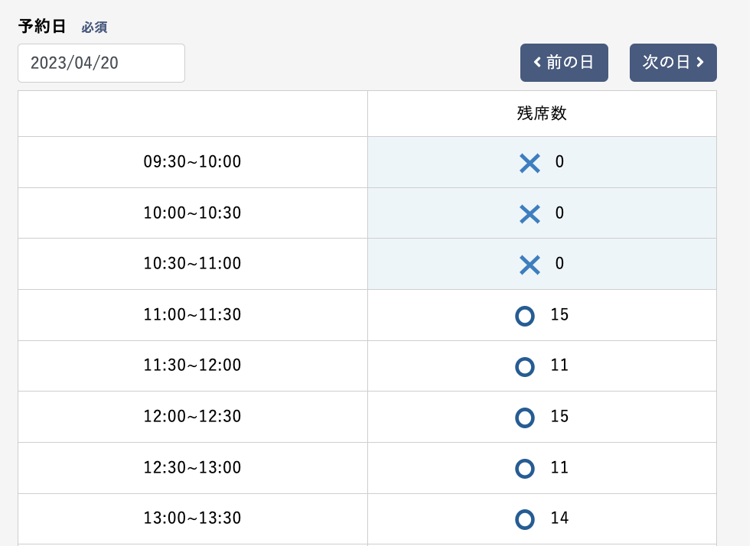Open the 予約日 date field 2023/04/20
The image size is (756, 546).
click(101, 63)
